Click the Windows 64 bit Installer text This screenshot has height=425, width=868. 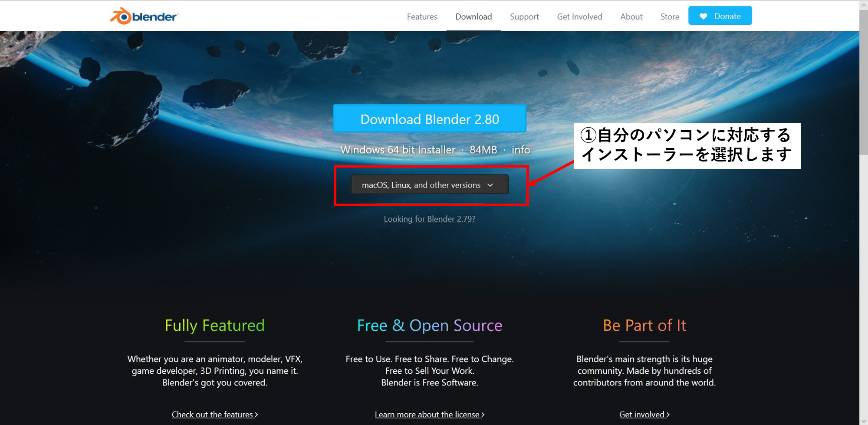pos(398,150)
